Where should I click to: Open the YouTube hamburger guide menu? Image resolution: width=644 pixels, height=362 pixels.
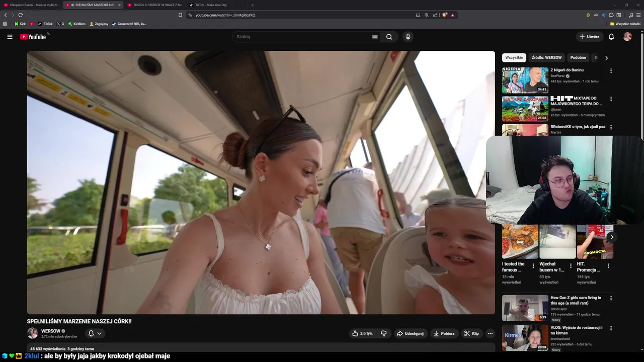(10, 37)
